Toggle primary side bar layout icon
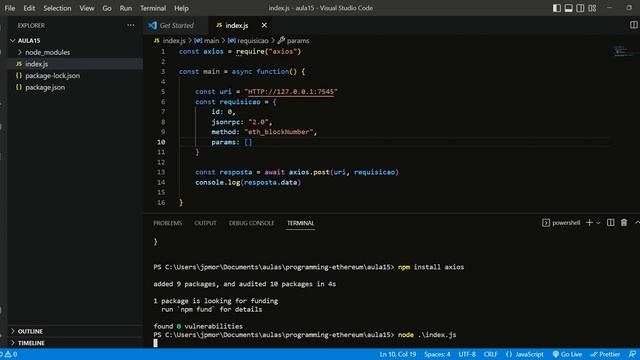Image resolution: width=640 pixels, height=360 pixels. coord(556,8)
